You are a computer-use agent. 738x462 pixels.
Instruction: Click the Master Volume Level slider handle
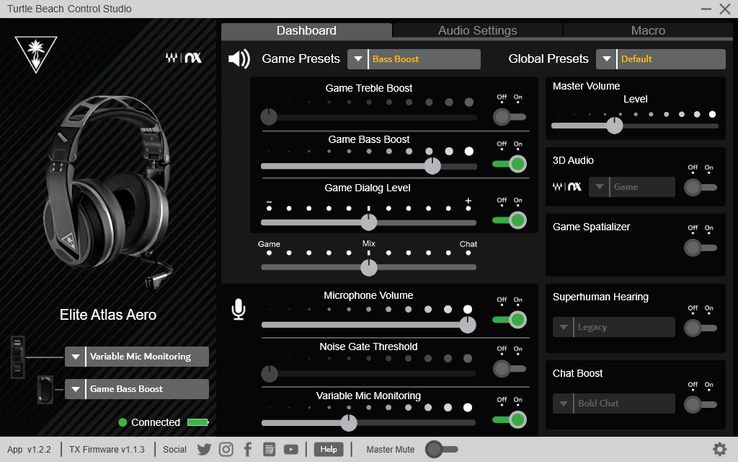point(614,126)
